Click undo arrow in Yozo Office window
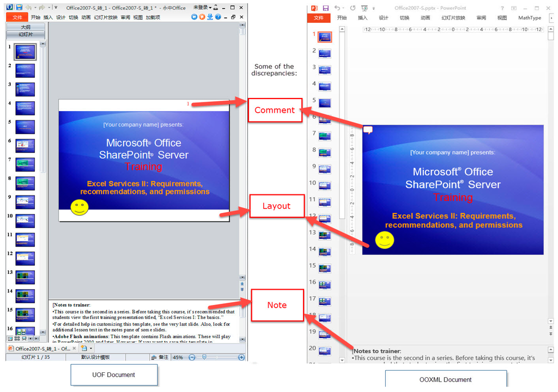The height and width of the screenshot is (392, 558). [x=28, y=8]
